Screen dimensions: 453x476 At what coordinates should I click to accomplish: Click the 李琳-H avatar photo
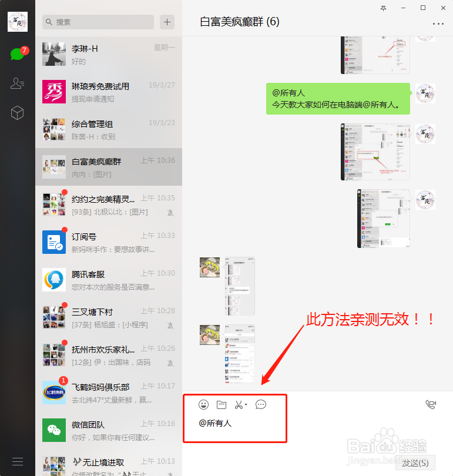click(x=54, y=54)
